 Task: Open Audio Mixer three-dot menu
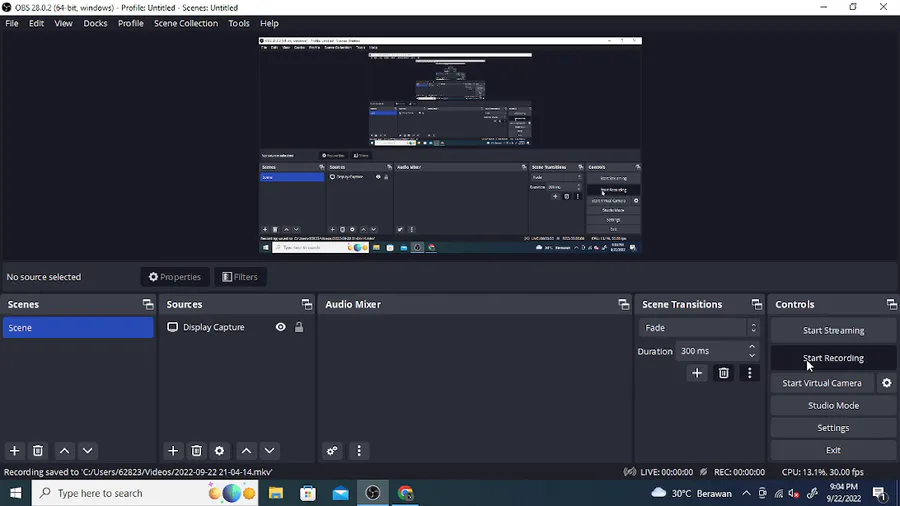(x=359, y=451)
